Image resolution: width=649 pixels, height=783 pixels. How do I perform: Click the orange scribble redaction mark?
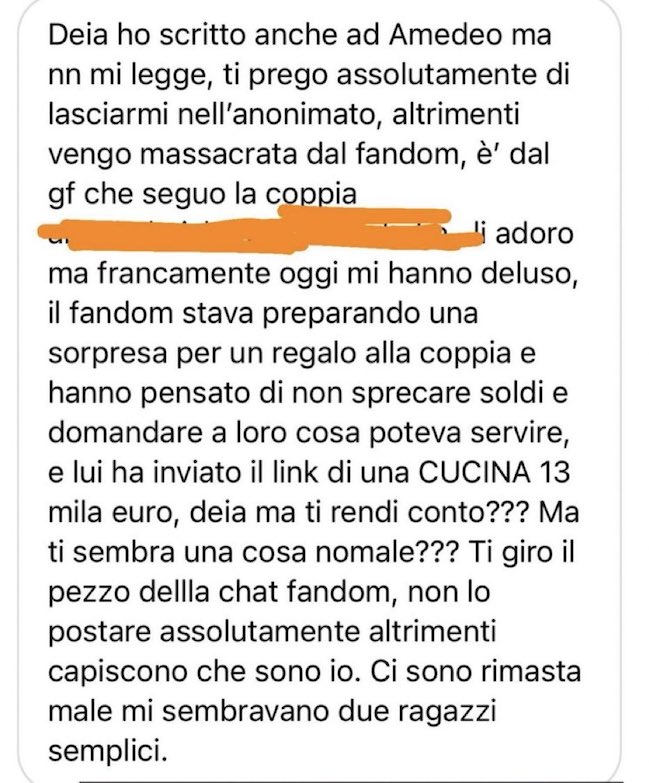tap(262, 229)
